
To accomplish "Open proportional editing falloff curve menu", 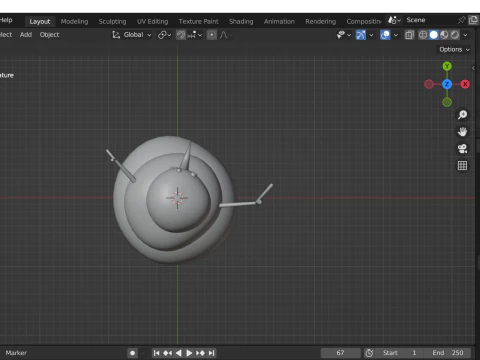I will pos(225,35).
